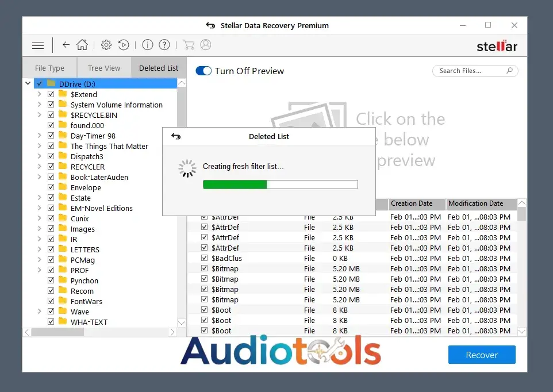Click the Resume Recovery icon

(x=124, y=45)
